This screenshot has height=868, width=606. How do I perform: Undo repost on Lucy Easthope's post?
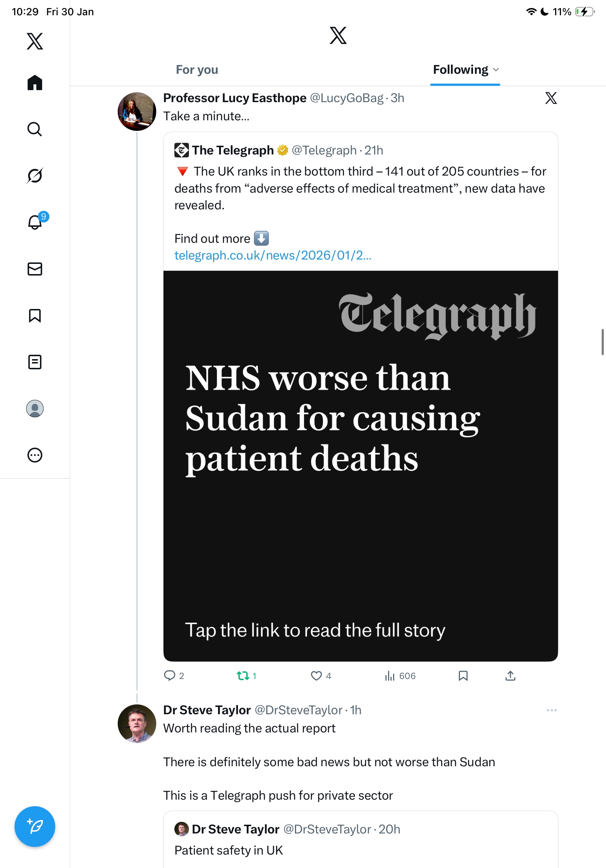[243, 676]
